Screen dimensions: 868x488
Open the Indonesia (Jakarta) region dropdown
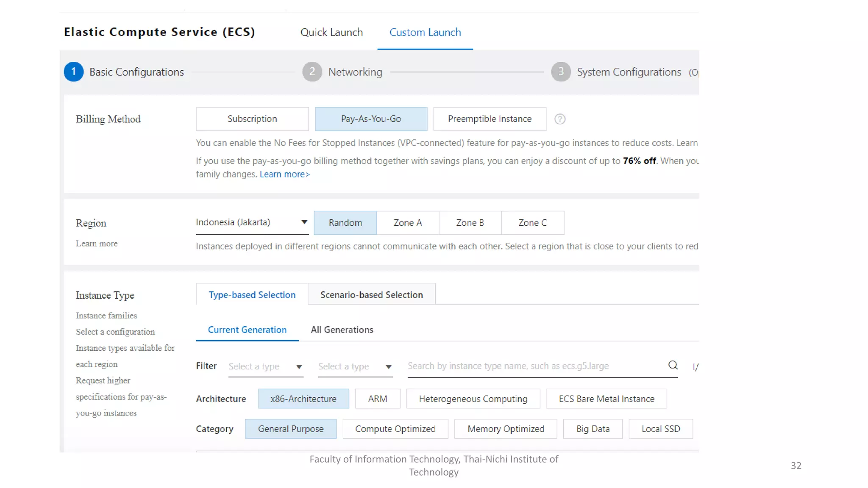(252, 222)
